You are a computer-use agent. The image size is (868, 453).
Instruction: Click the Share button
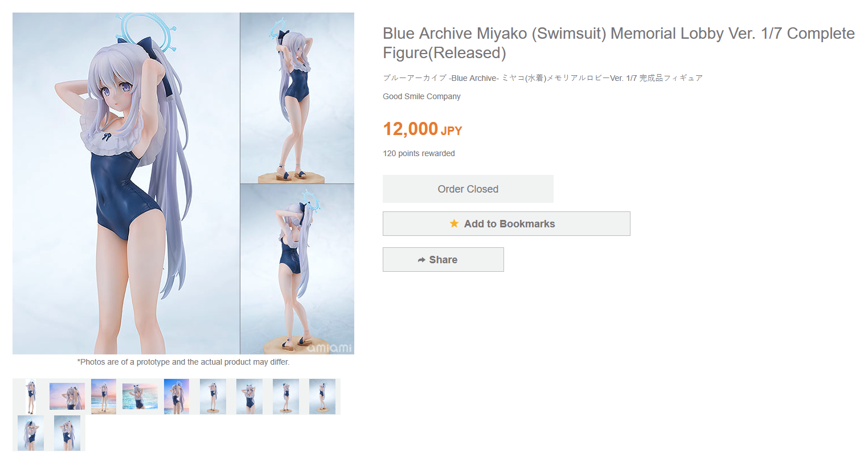click(443, 259)
